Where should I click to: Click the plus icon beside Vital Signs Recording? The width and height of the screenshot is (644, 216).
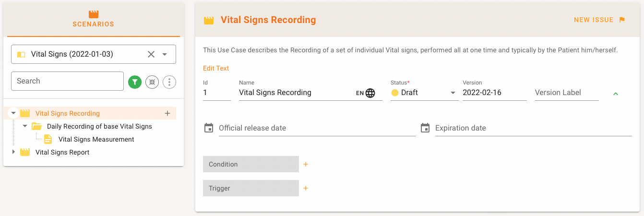(x=167, y=113)
